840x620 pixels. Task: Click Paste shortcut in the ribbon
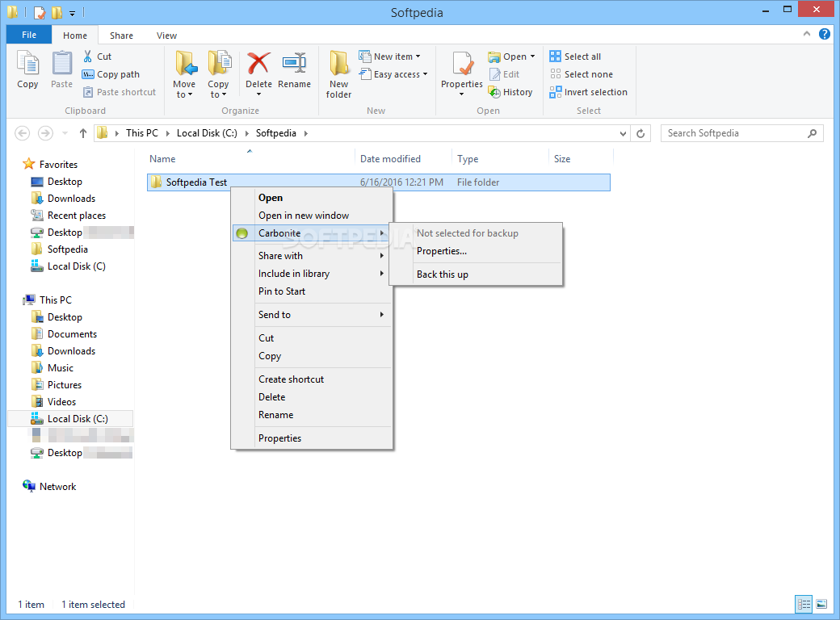120,92
